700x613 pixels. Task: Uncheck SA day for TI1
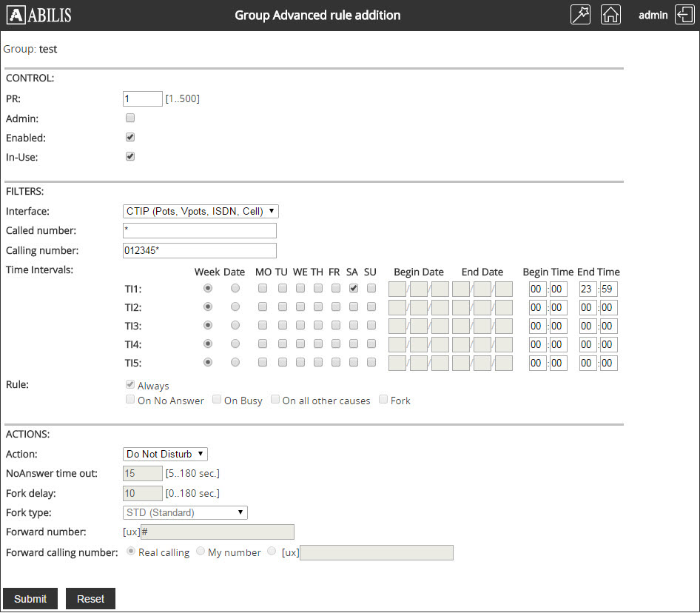[x=354, y=288]
